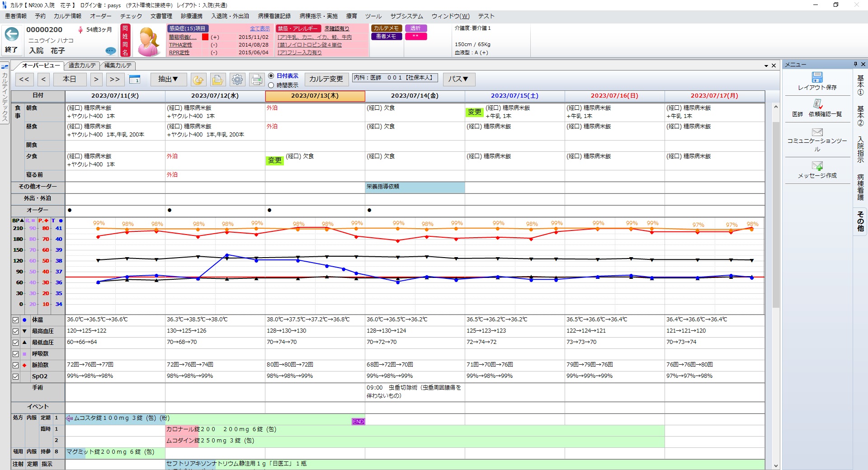Toggle the 脈拍数 checkbox
This screenshot has height=470, width=868.
[x=15, y=365]
